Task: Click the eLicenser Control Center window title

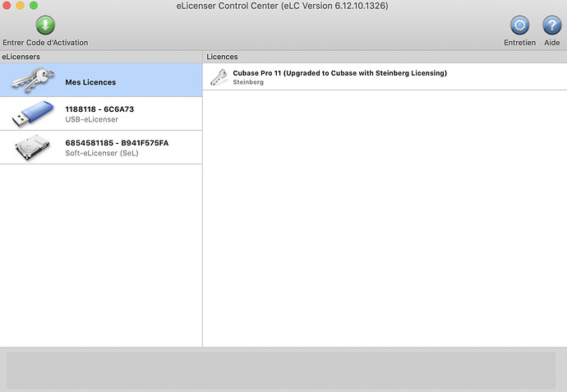Action: click(282, 6)
